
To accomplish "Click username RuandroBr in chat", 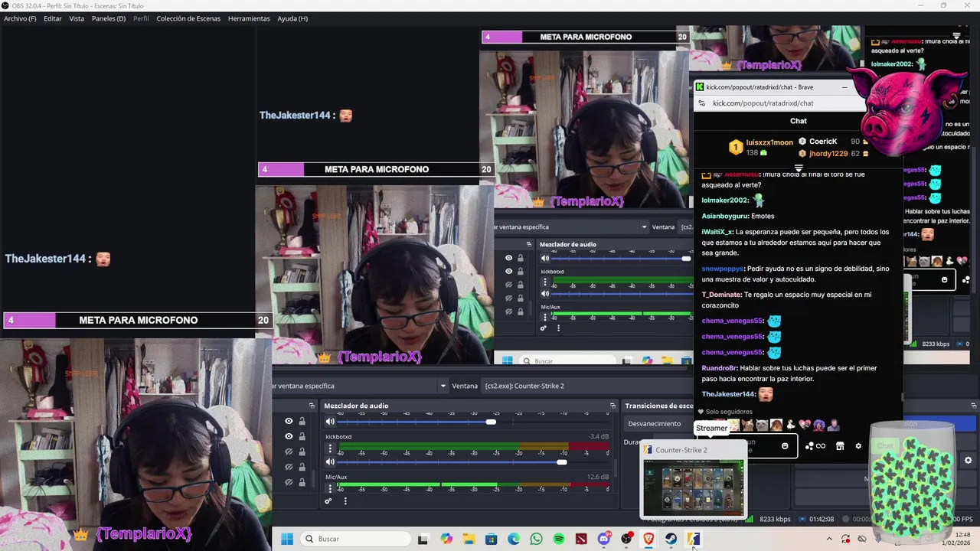I will click(719, 368).
